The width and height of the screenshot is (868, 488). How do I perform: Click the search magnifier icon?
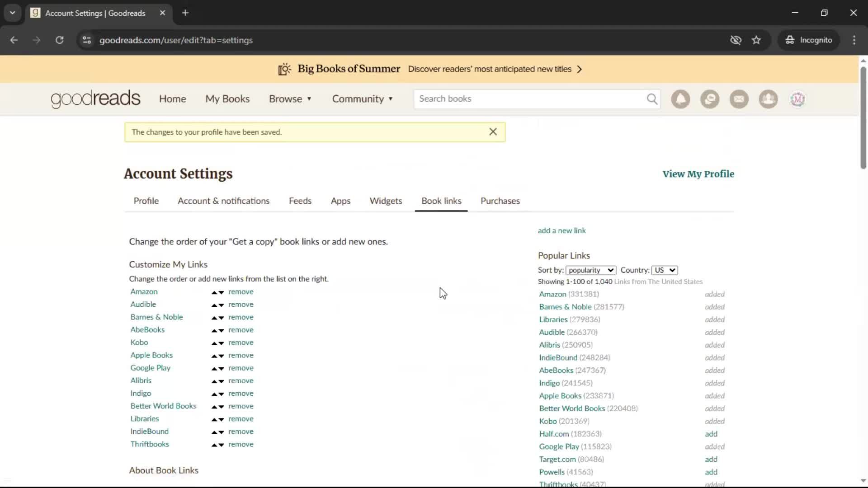point(652,99)
